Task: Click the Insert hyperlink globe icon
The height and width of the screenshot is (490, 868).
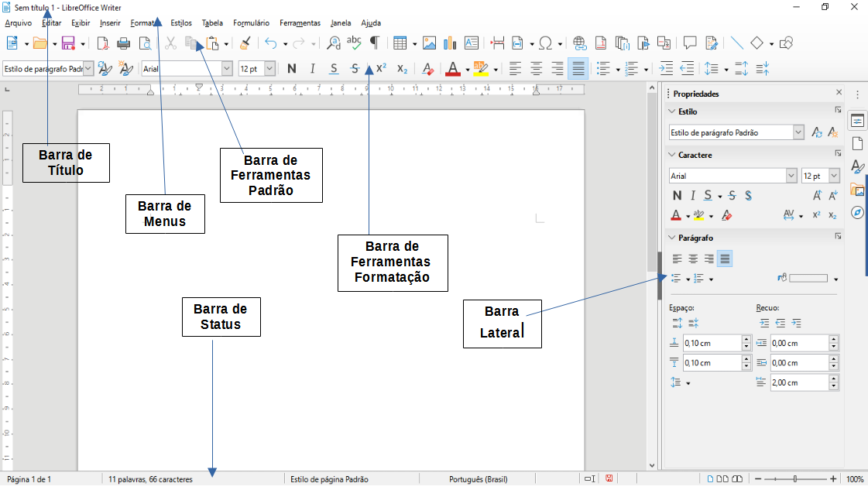Action: pos(579,43)
